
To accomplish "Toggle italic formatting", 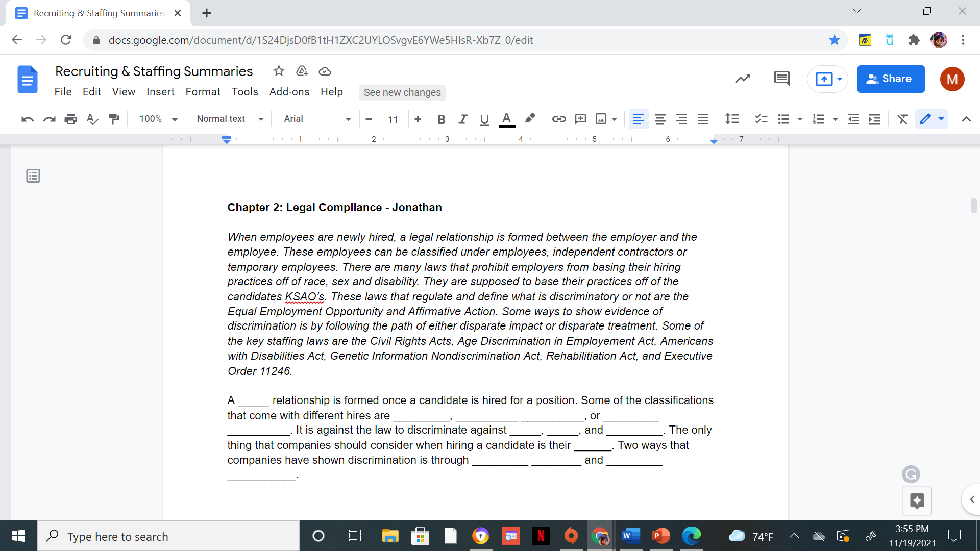I will click(463, 119).
